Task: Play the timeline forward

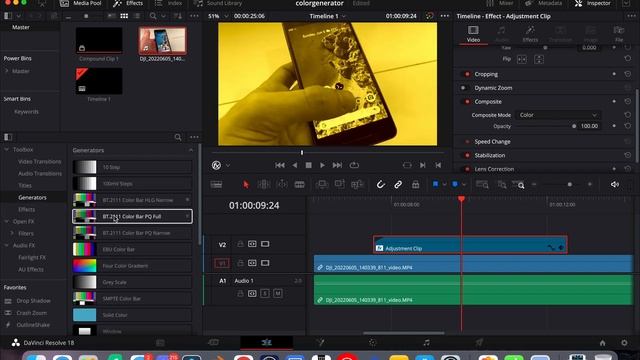Action: tap(322, 165)
